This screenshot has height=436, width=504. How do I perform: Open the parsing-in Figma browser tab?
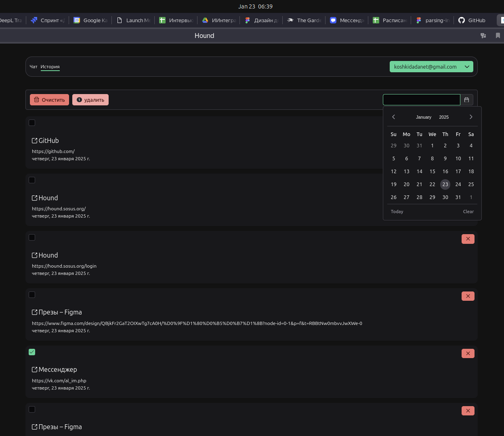[433, 20]
